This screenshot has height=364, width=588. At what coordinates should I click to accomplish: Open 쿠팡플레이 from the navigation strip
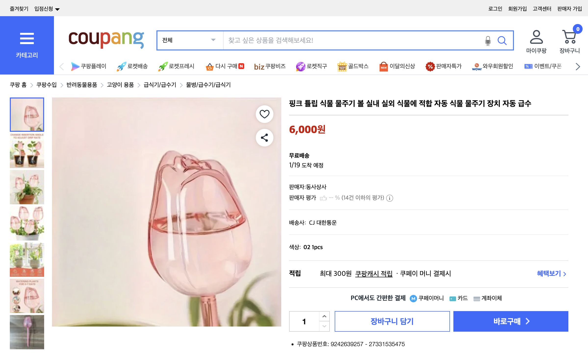[x=89, y=66]
